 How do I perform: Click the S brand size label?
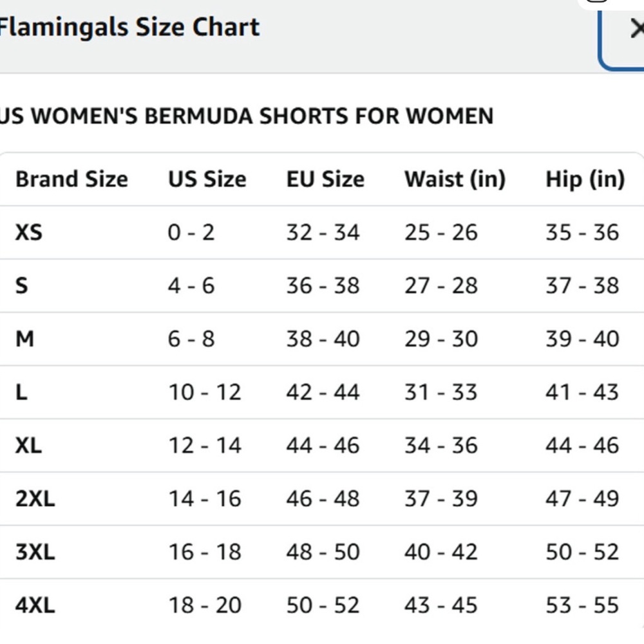21,285
